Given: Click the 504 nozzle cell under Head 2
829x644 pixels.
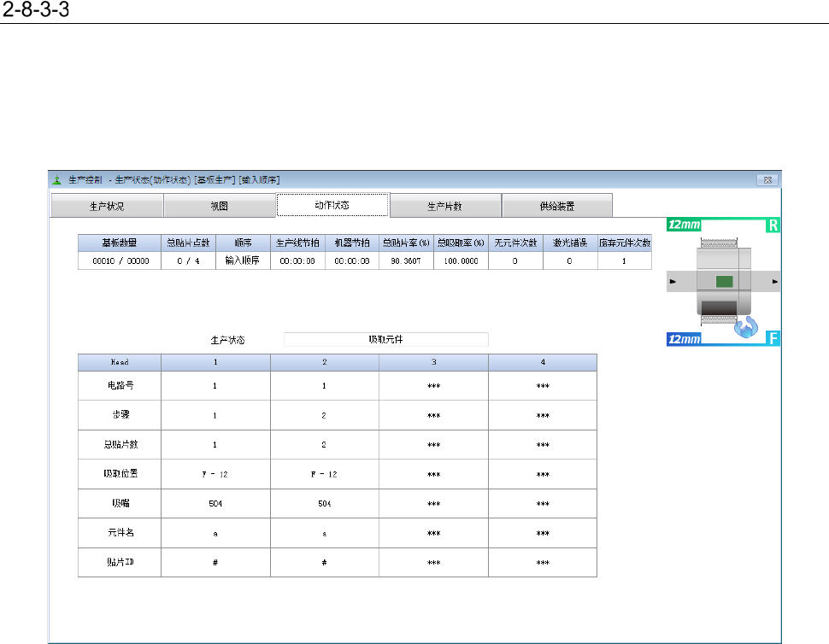Looking at the screenshot, I should (324, 504).
